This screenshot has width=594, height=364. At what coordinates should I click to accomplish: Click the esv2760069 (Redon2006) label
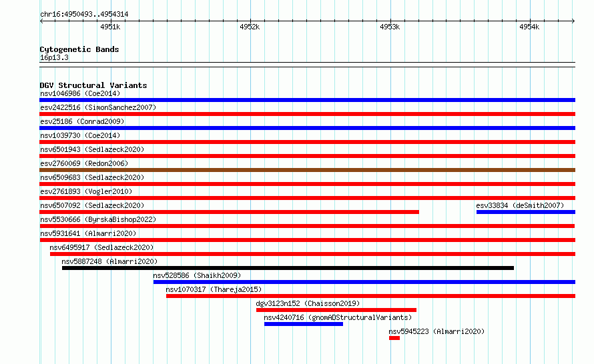pos(84,163)
